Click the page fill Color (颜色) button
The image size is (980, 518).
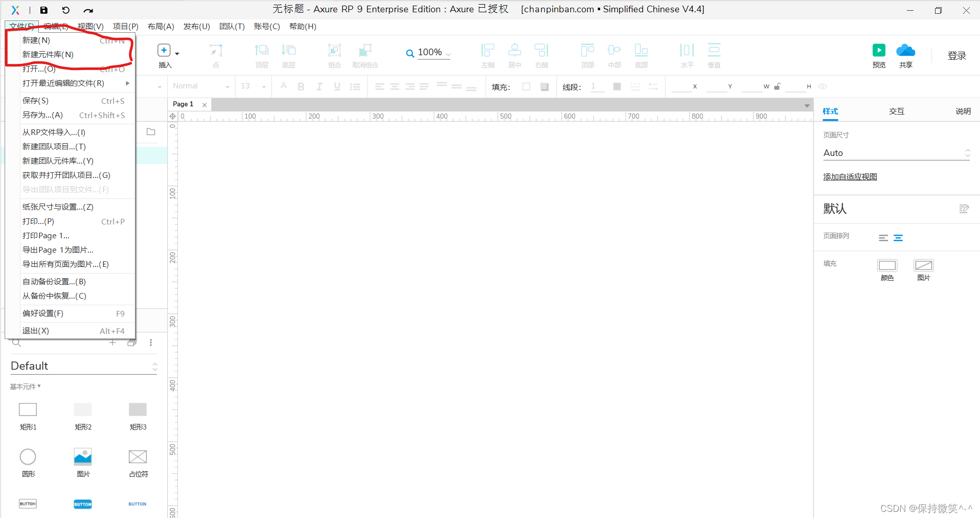point(887,265)
